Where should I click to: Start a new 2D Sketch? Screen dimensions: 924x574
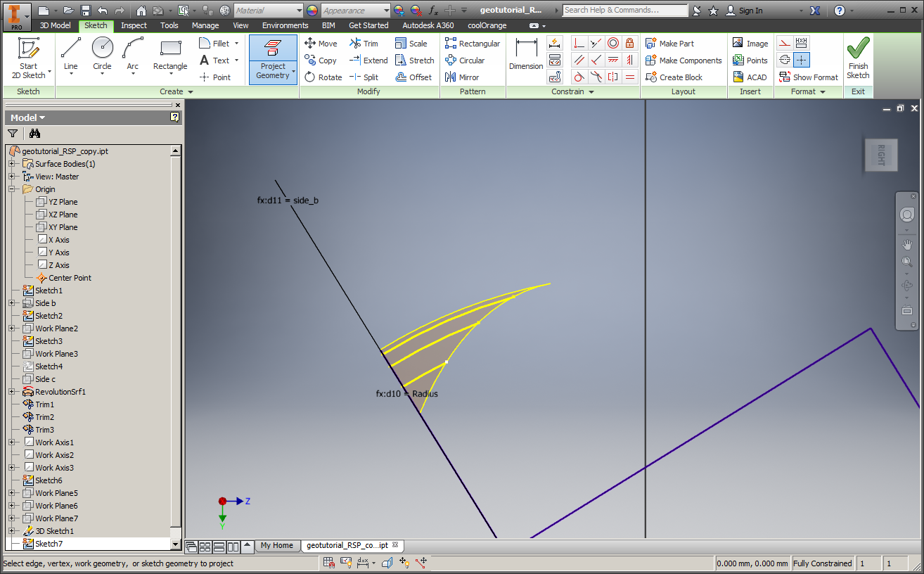(x=29, y=58)
